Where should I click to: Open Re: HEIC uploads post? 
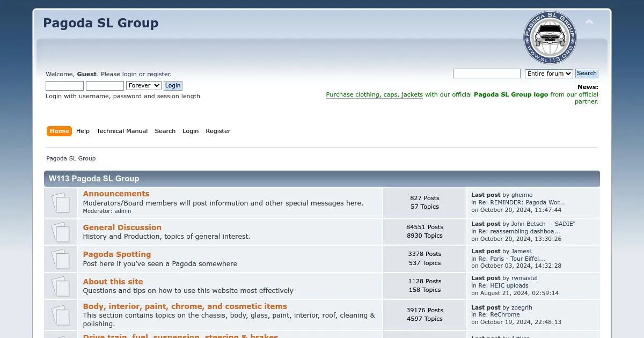click(503, 285)
